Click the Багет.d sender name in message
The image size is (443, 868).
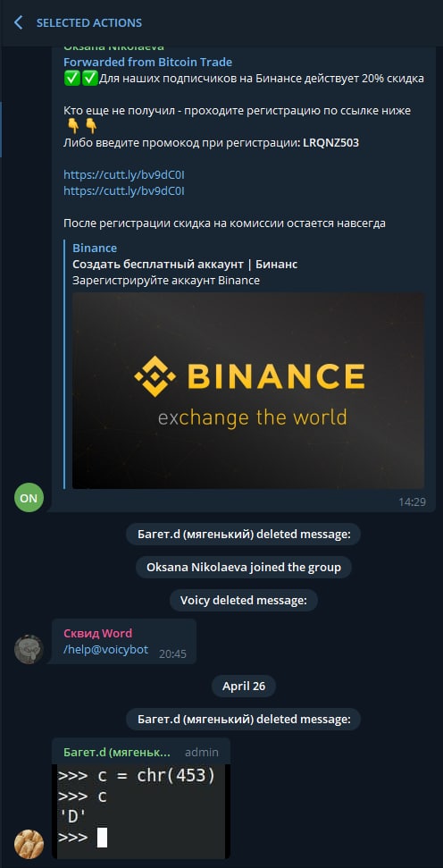pos(117,753)
